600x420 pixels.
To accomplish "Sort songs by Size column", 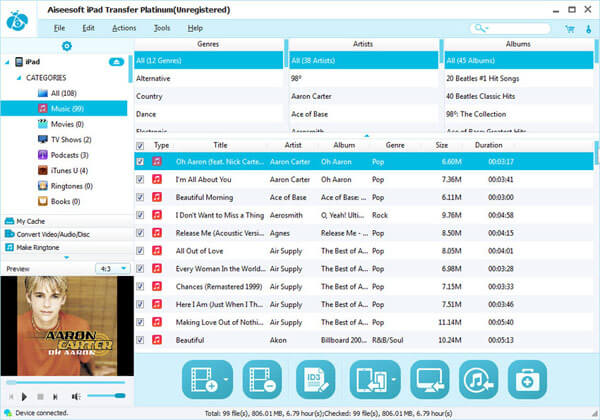I will pos(441,145).
